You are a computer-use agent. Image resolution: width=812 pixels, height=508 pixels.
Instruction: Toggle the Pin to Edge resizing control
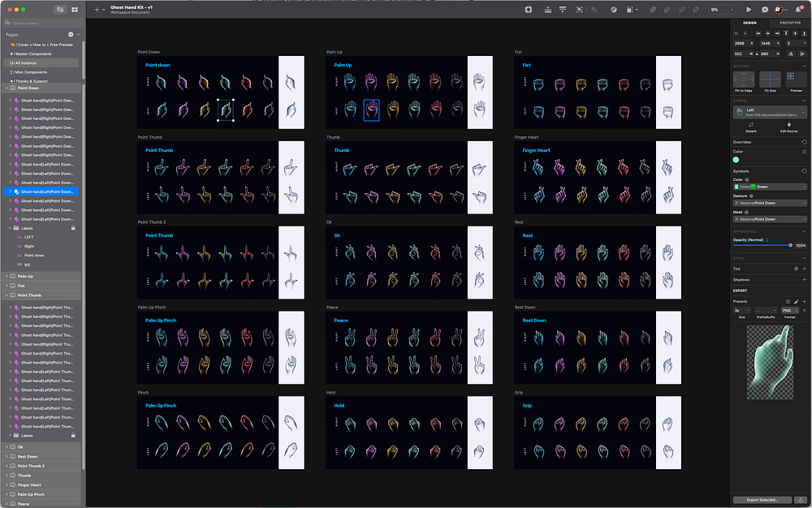coord(744,80)
